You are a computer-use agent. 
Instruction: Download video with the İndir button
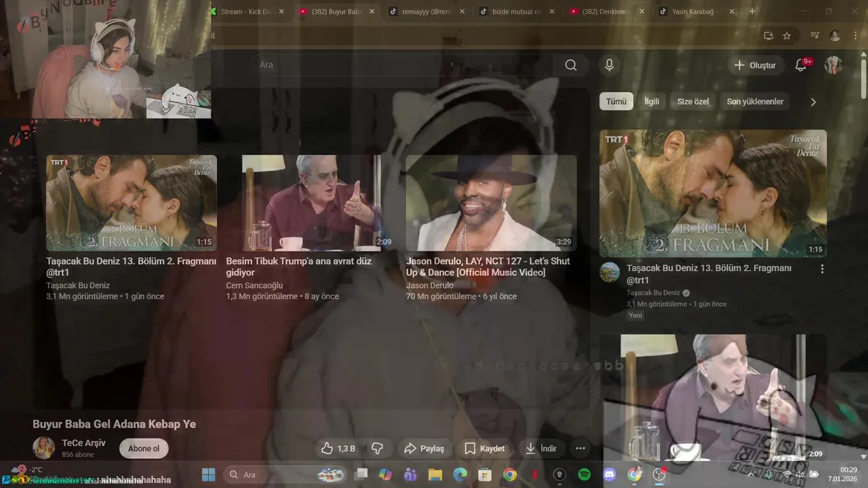click(x=541, y=449)
